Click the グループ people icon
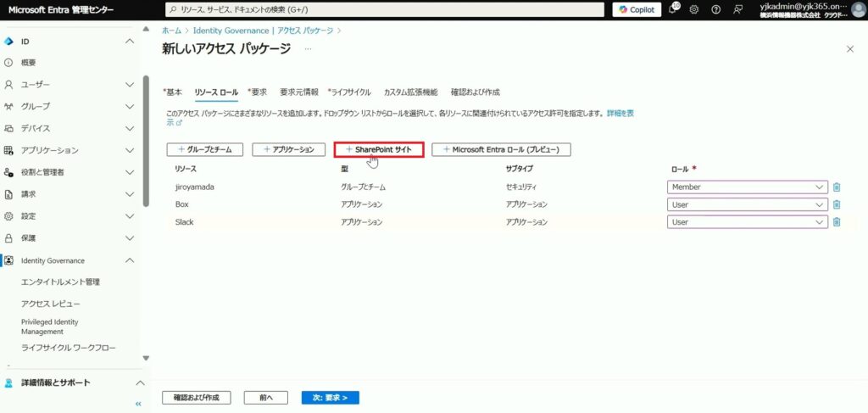Viewport: 868px width, 413px height. (x=8, y=106)
